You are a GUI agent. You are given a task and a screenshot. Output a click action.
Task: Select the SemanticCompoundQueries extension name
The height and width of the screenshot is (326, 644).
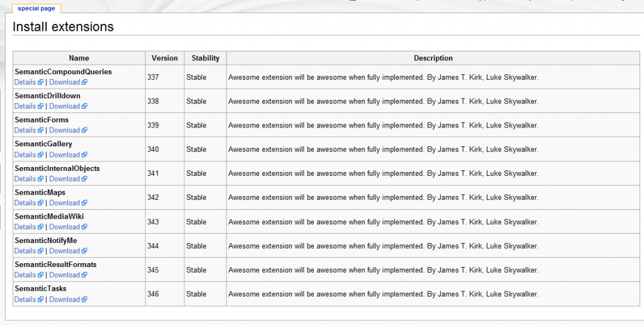(x=64, y=72)
